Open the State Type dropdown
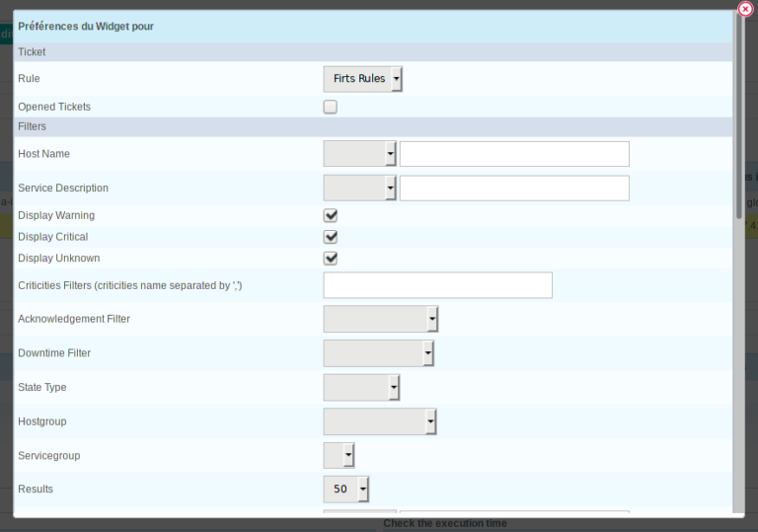This screenshot has width=758, height=532. click(361, 387)
